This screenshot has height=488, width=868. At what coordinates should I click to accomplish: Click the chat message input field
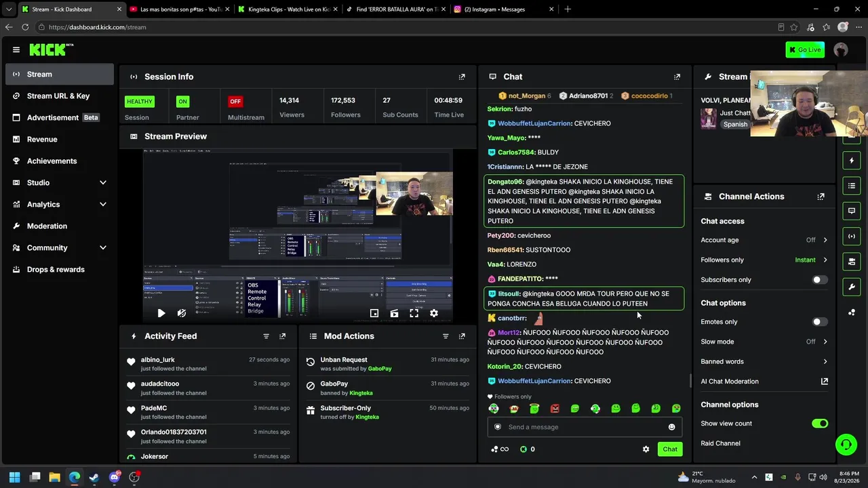click(585, 427)
